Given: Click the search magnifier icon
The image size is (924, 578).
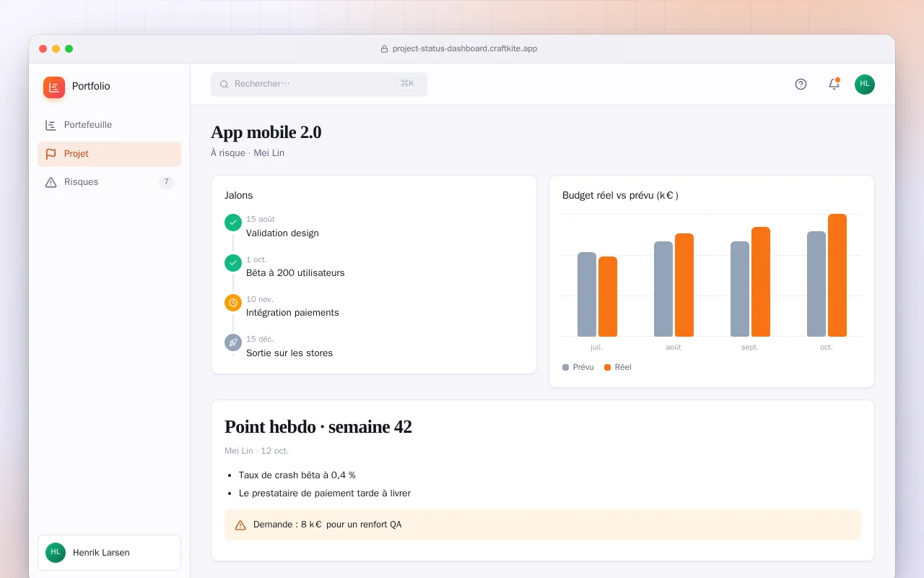Looking at the screenshot, I should click(x=224, y=84).
